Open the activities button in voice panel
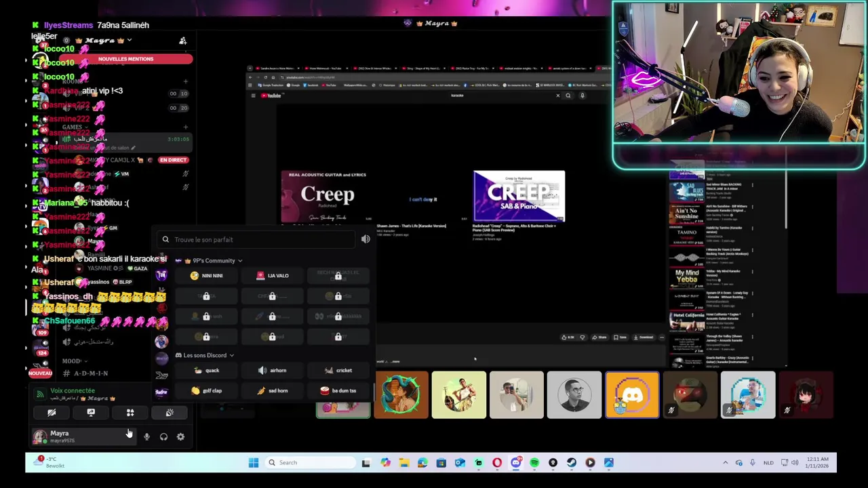Image resolution: width=868 pixels, height=488 pixels. click(x=130, y=413)
